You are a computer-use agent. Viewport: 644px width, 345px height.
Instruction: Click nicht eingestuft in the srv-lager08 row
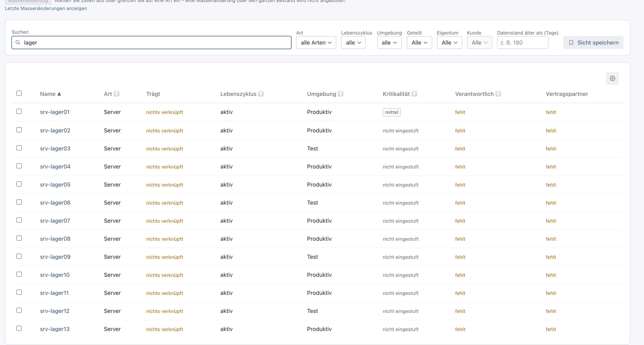[x=400, y=239]
